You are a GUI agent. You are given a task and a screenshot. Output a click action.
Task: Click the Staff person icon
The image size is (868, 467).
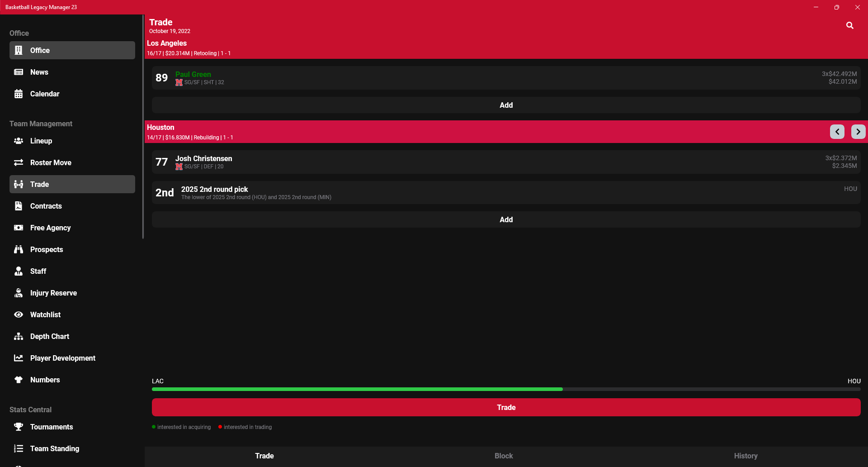click(19, 271)
